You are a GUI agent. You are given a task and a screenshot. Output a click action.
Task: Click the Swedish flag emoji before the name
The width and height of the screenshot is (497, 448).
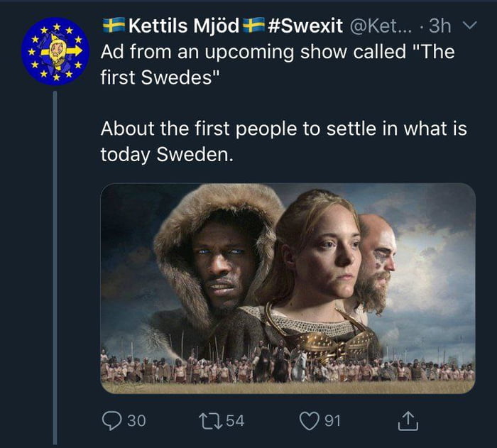pyautogui.click(x=112, y=26)
